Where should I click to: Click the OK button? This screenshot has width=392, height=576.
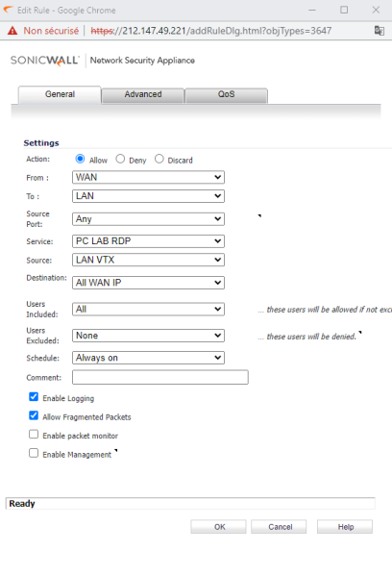218,526
